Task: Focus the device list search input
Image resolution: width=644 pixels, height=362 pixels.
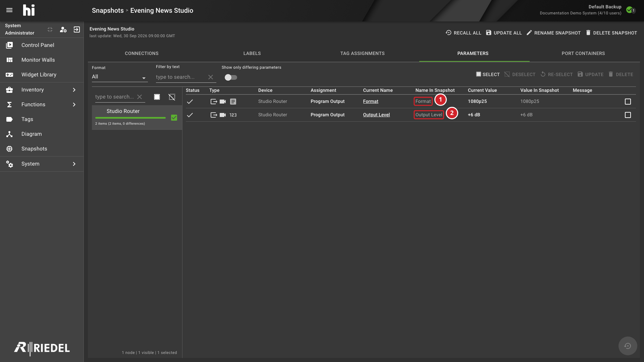Action: coord(115,97)
